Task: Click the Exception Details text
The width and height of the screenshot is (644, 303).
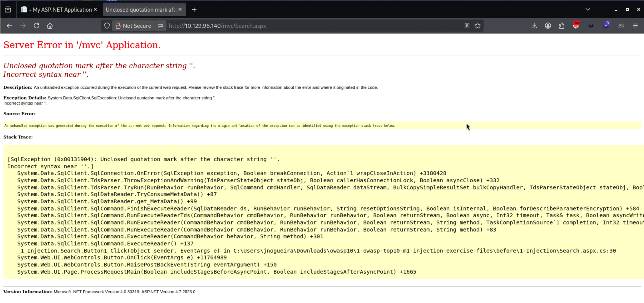Action: coord(110,100)
